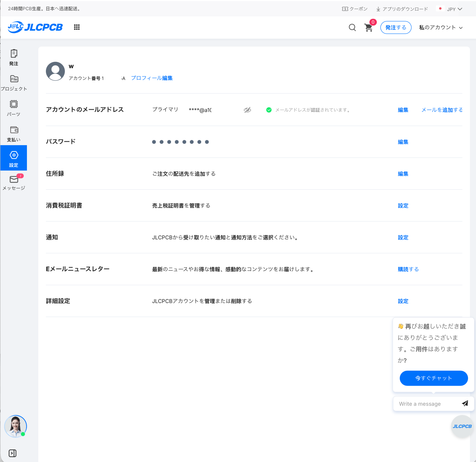Click 設定 for 消費税証明書 row
The width and height of the screenshot is (476, 462).
403,206
